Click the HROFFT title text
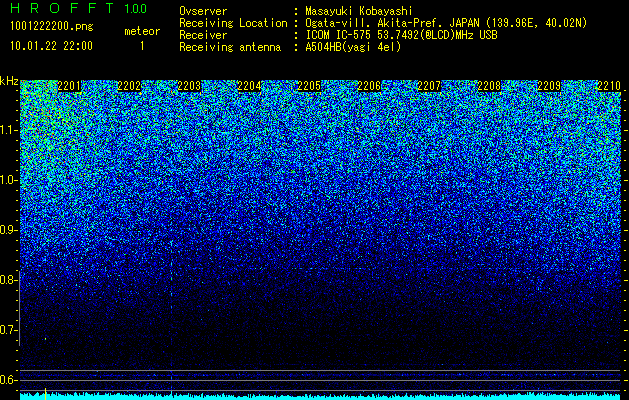 click(x=62, y=8)
